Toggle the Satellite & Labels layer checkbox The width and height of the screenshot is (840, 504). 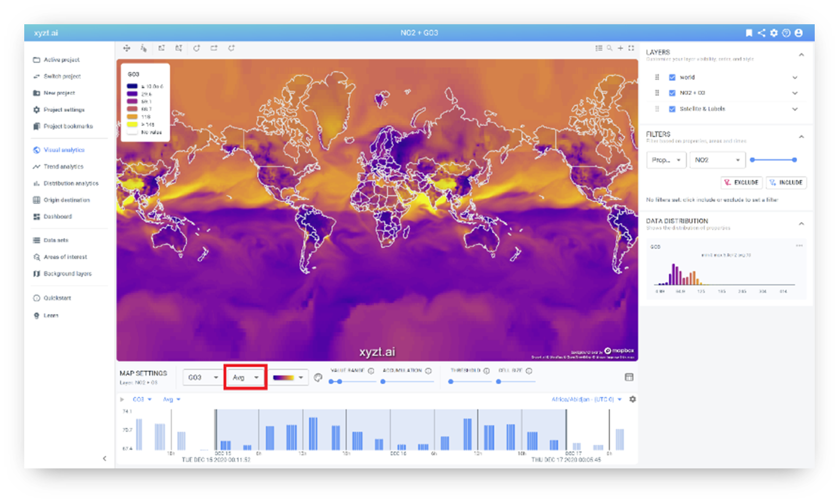pos(672,109)
